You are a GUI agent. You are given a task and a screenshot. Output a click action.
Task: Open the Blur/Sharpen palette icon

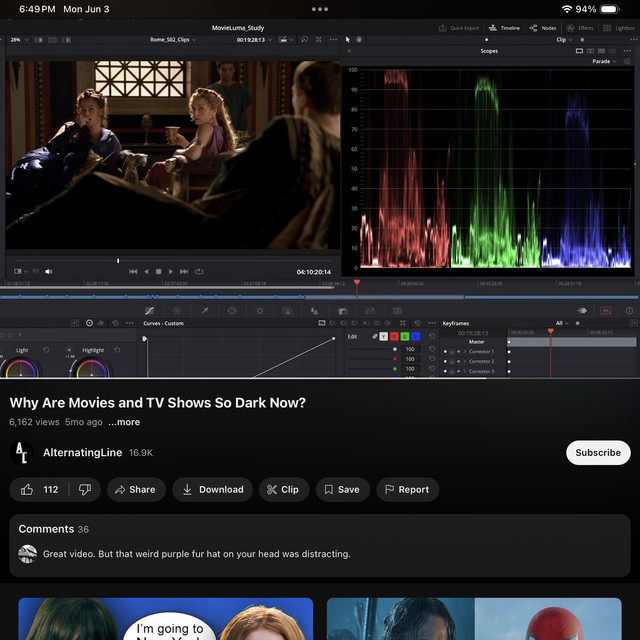coord(314,311)
